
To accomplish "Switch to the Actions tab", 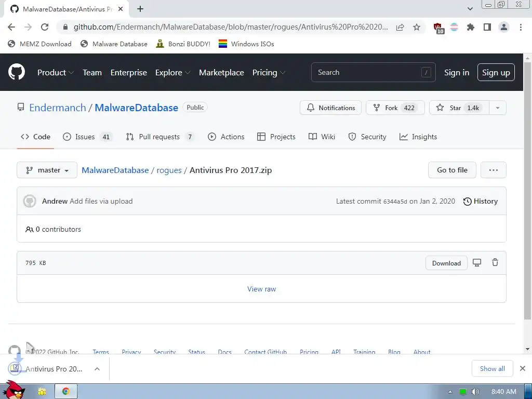I will point(226,137).
